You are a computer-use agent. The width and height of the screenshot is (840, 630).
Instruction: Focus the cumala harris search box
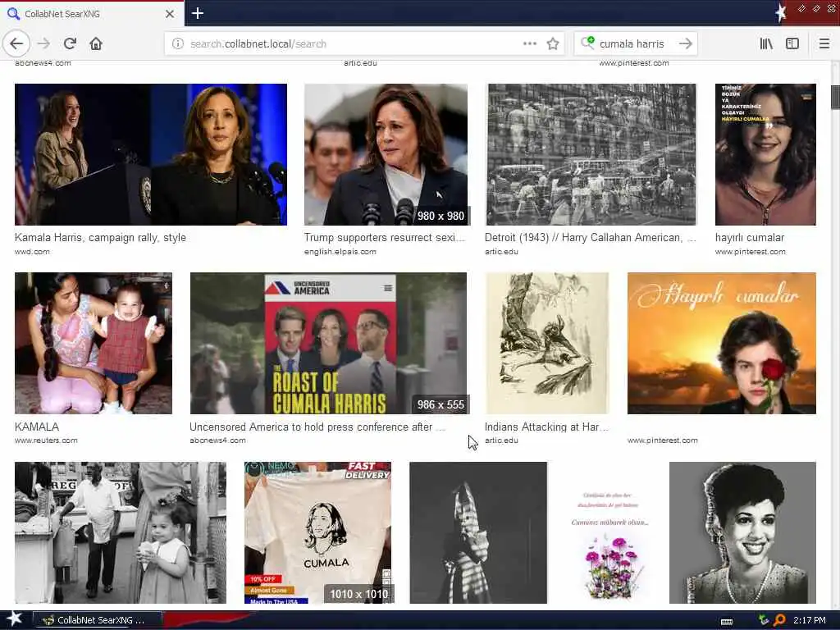[635, 44]
